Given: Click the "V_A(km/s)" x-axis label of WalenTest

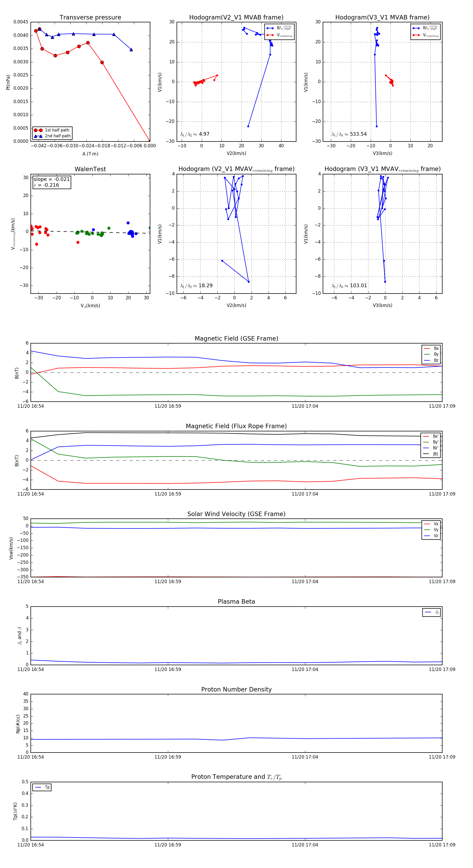Looking at the screenshot, I should (90, 306).
